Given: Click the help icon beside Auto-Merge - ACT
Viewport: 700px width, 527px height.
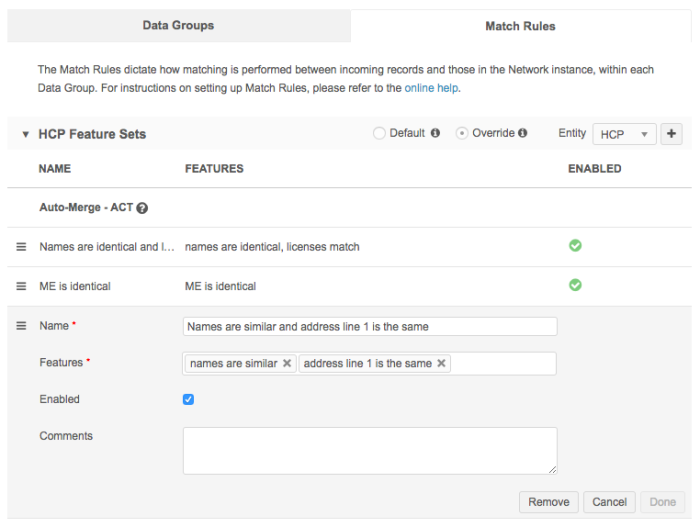Looking at the screenshot, I should [x=142, y=209].
